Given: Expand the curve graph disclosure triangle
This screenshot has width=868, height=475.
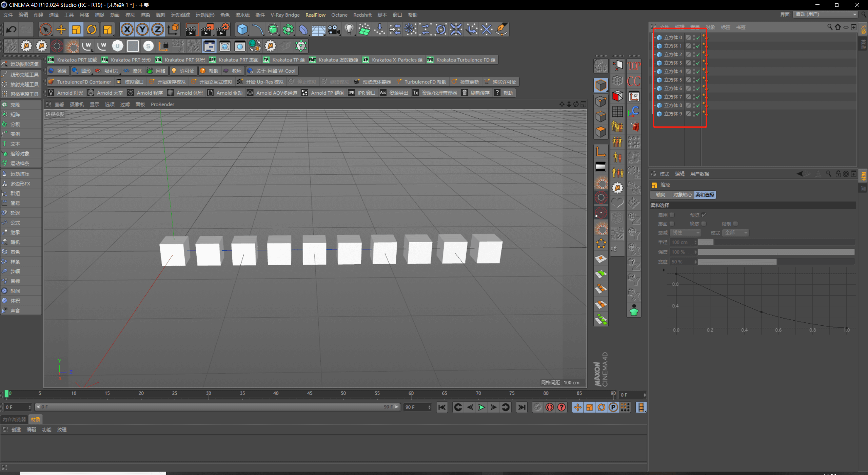Looking at the screenshot, I should (664, 270).
